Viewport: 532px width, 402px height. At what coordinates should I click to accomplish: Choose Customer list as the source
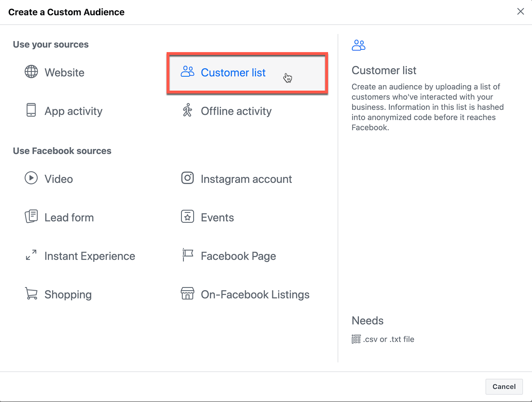tap(247, 73)
